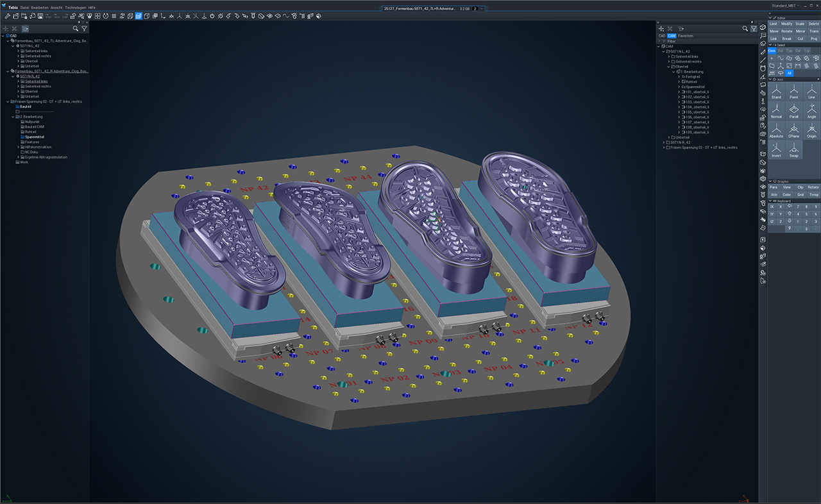Click the Color button in Graphic panel

click(x=786, y=194)
